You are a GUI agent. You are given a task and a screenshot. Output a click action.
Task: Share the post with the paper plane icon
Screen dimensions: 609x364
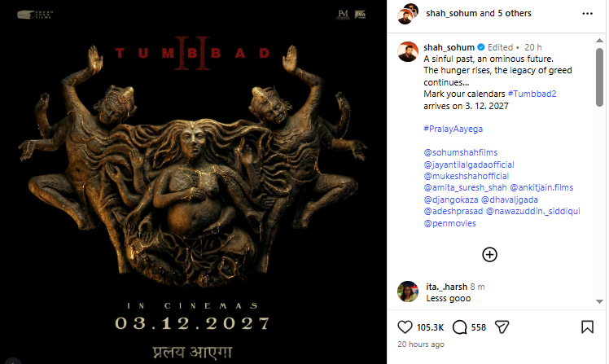(502, 327)
